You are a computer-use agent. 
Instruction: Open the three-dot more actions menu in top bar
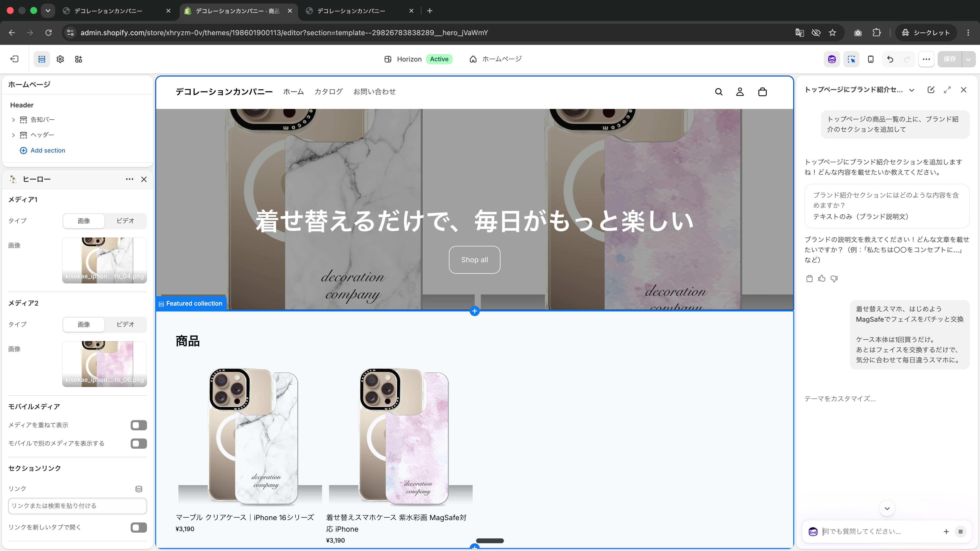(926, 59)
